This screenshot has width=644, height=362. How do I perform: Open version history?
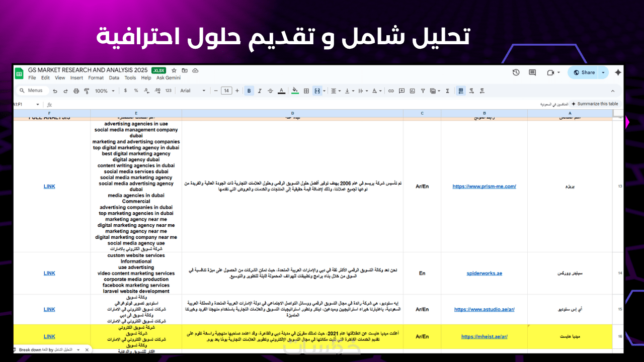pos(516,72)
